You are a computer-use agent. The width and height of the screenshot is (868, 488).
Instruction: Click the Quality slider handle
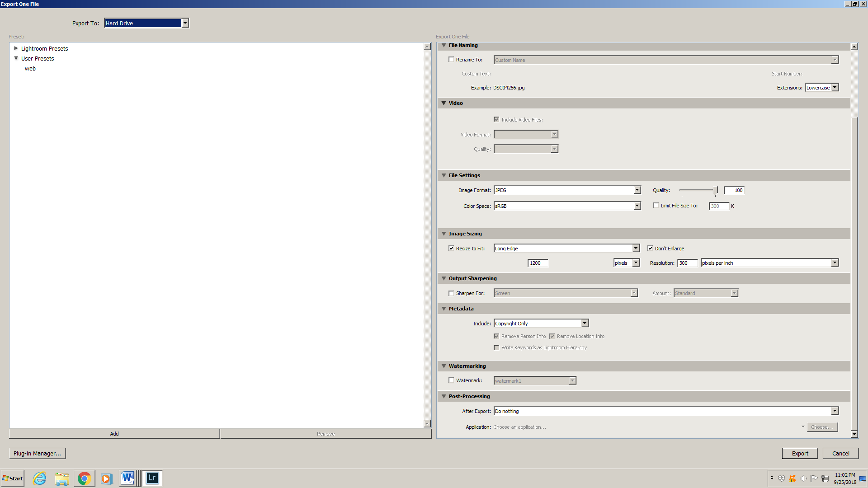pyautogui.click(x=716, y=190)
